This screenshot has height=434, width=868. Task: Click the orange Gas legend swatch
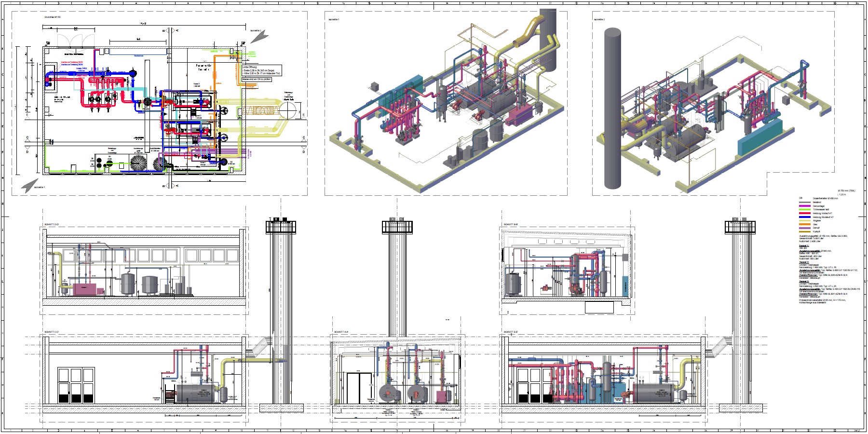[x=805, y=224]
